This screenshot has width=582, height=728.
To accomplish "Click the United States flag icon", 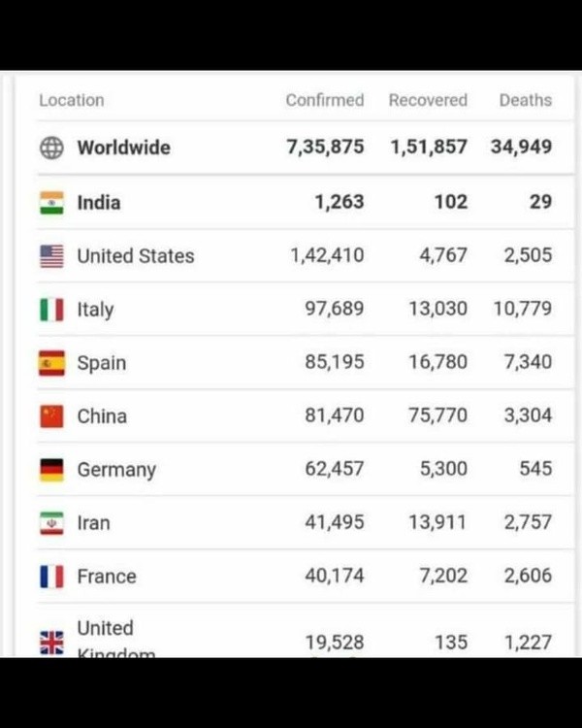I will [x=51, y=256].
